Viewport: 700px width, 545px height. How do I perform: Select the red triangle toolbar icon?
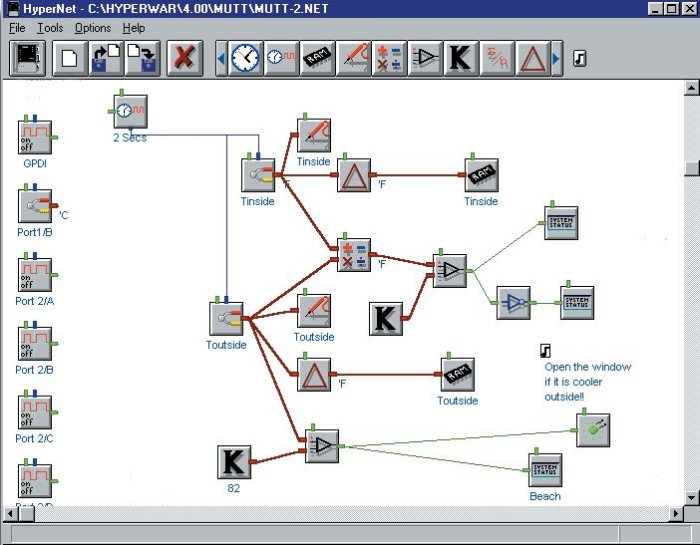531,58
